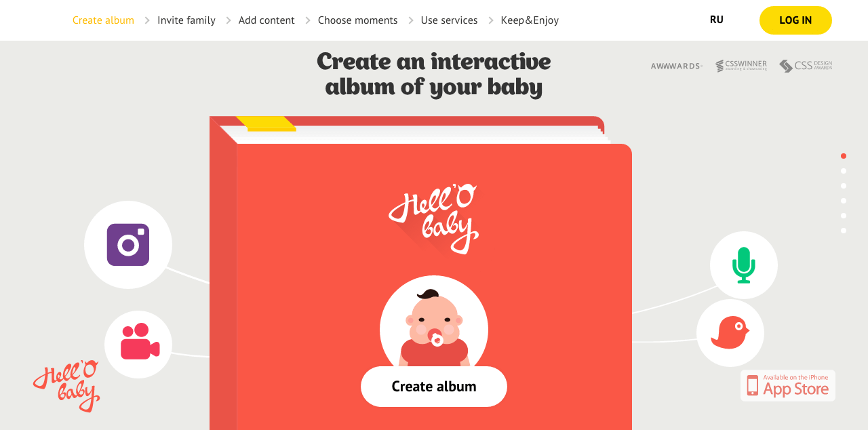Click the yellow LOG IN button
The height and width of the screenshot is (430, 868).
click(x=795, y=20)
